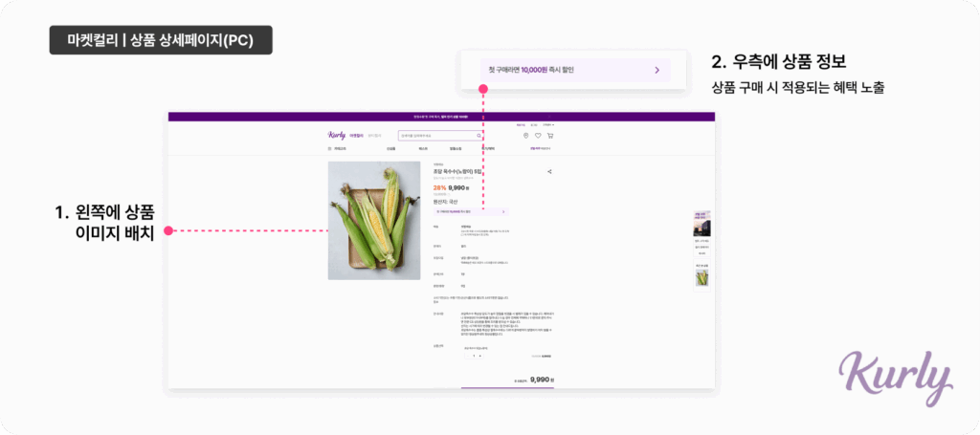Click the orange 28% discount text
This screenshot has height=435, width=980.
point(439,187)
